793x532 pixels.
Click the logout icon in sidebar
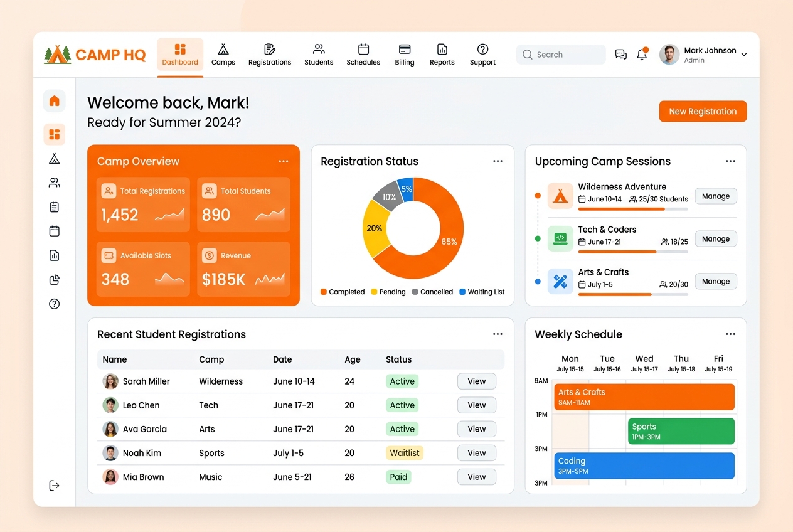click(x=55, y=486)
